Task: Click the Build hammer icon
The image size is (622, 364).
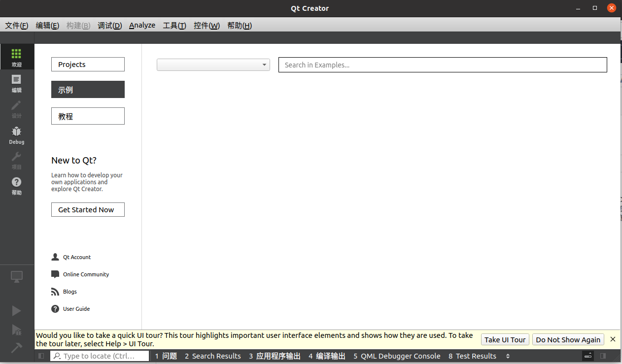Action: pyautogui.click(x=17, y=348)
